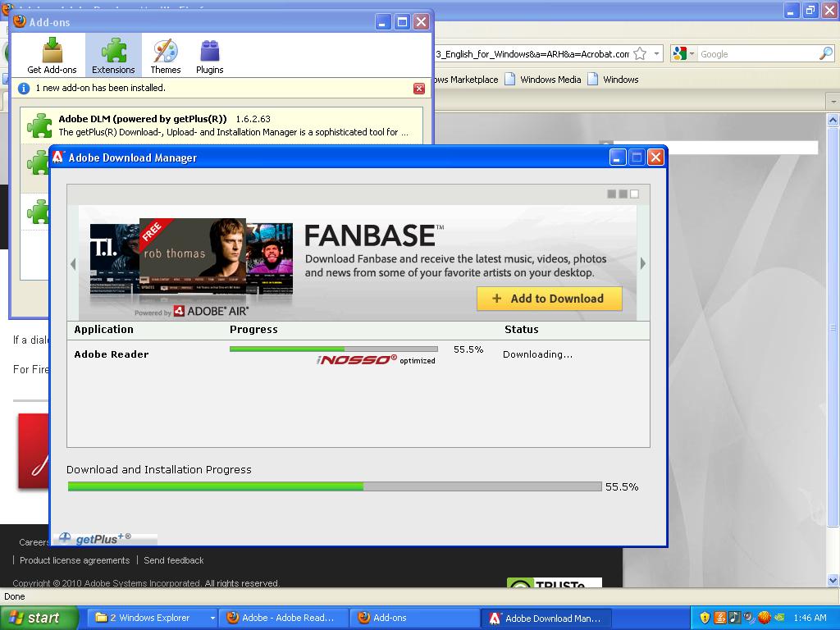
Task: Open the Windows Media bookmark
Action: click(x=543, y=80)
